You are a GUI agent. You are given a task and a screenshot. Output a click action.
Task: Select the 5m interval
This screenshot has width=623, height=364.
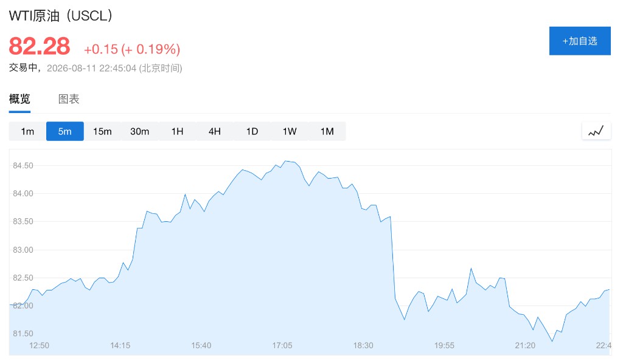64,131
